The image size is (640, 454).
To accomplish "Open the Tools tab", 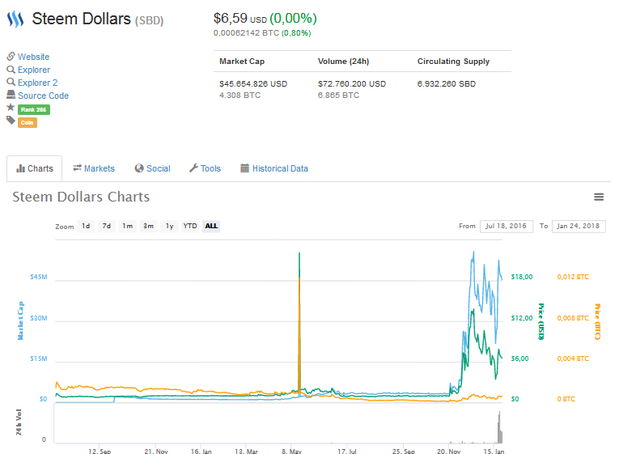I will pos(205,168).
